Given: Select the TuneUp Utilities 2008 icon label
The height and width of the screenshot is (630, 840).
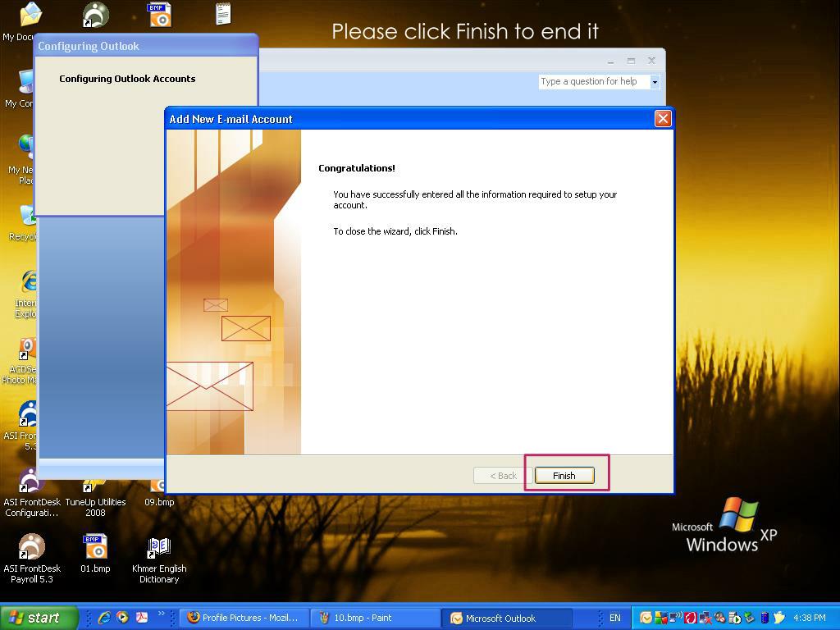Looking at the screenshot, I should tap(95, 507).
